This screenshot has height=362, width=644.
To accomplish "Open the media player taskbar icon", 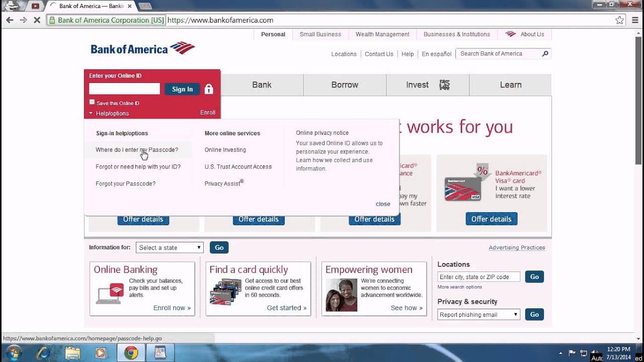I will pos(102,352).
